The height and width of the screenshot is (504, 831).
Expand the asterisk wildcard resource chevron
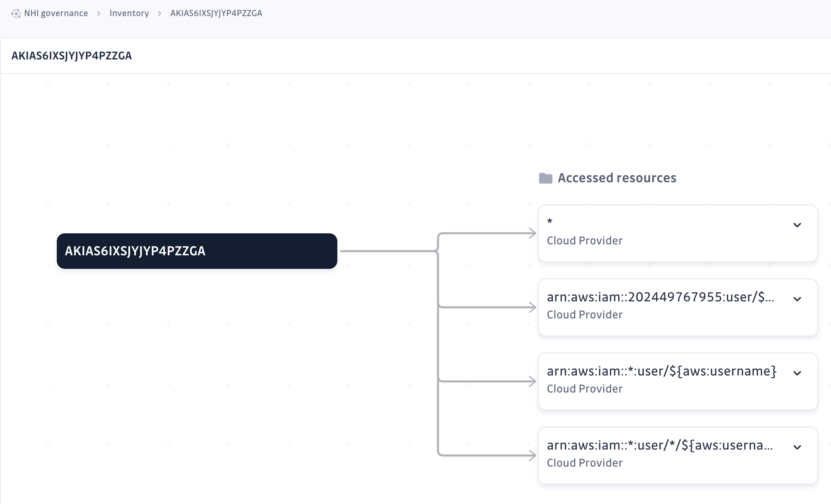(x=797, y=225)
